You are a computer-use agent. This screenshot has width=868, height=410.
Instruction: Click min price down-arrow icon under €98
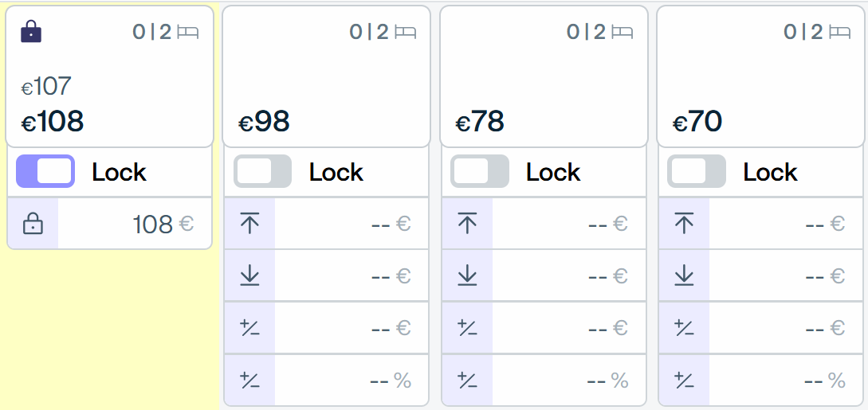click(250, 275)
